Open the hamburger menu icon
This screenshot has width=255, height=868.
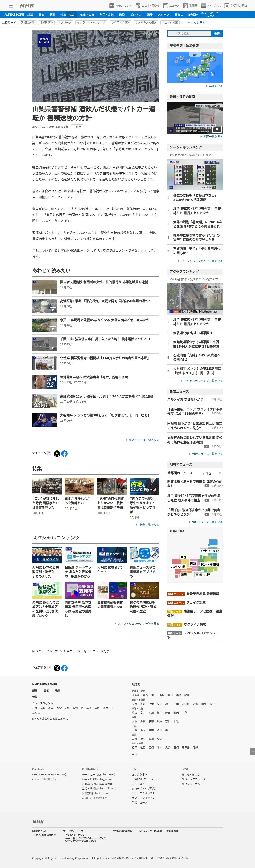[11, 5]
